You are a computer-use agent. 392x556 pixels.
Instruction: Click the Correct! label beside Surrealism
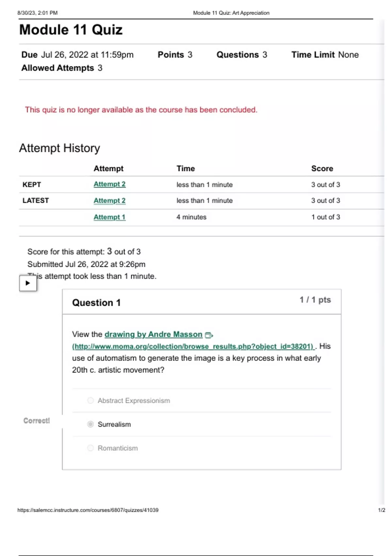tap(37, 421)
